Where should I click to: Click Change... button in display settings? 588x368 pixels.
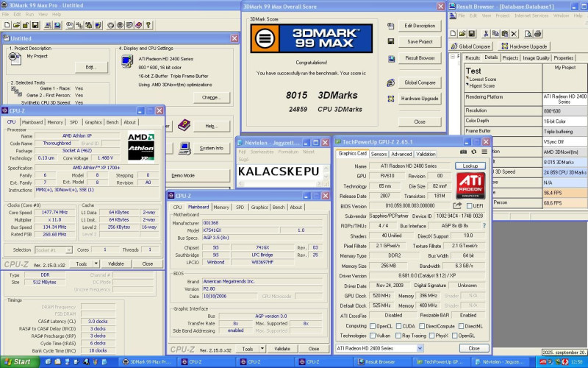212,97
